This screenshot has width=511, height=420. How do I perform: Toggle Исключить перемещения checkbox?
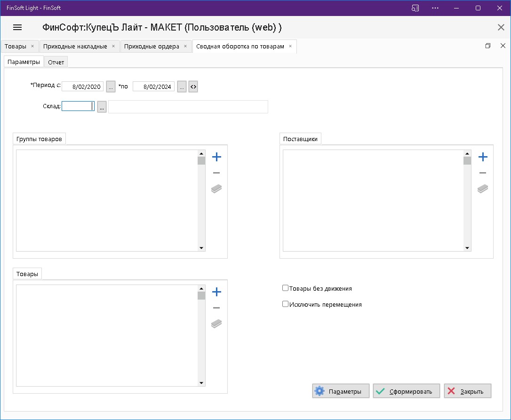(285, 304)
